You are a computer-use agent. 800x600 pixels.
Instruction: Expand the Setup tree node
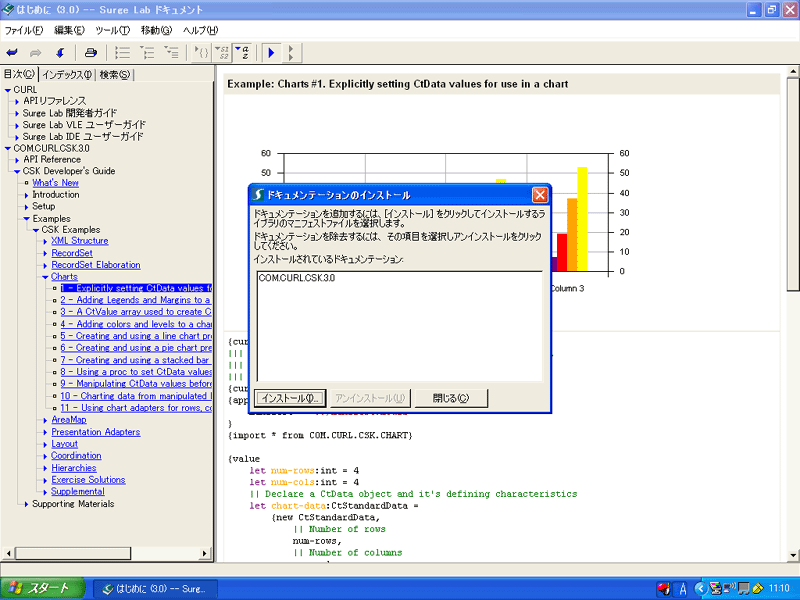point(27,207)
